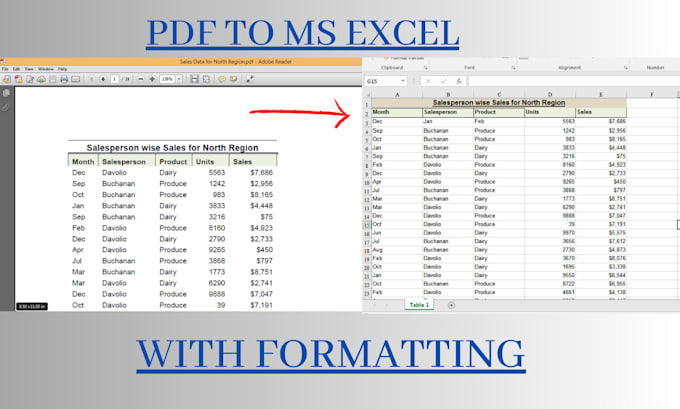
Task: Open the Clipboard group dialog launcher in Excel
Action: [425, 68]
